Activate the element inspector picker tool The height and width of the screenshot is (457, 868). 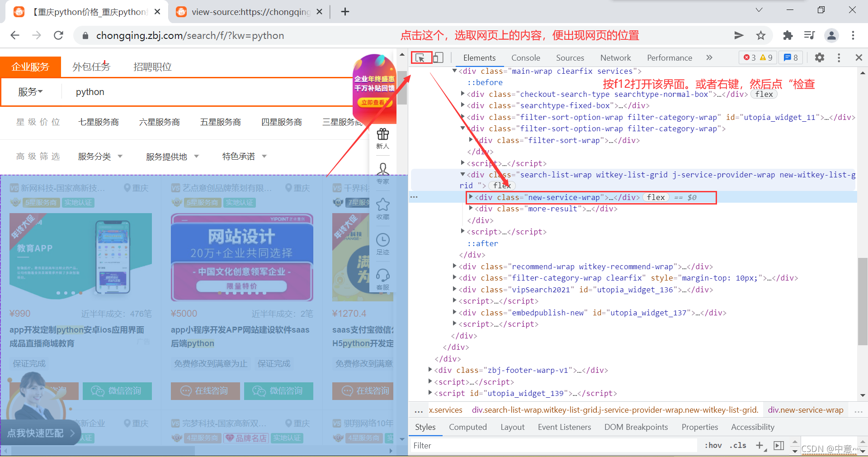(420, 58)
